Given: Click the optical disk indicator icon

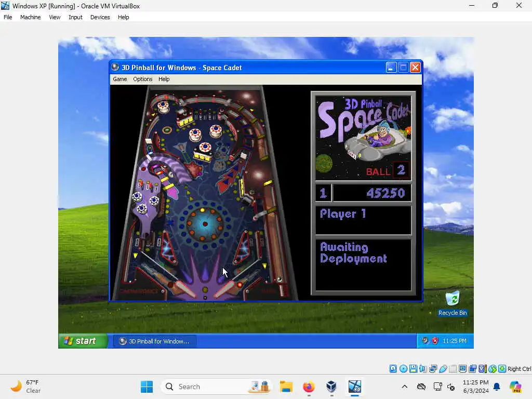Looking at the screenshot, I should click(x=403, y=369).
